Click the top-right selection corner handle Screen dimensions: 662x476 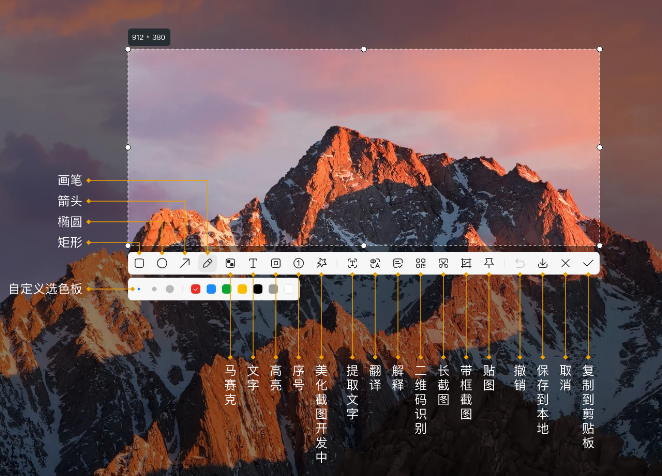600,49
